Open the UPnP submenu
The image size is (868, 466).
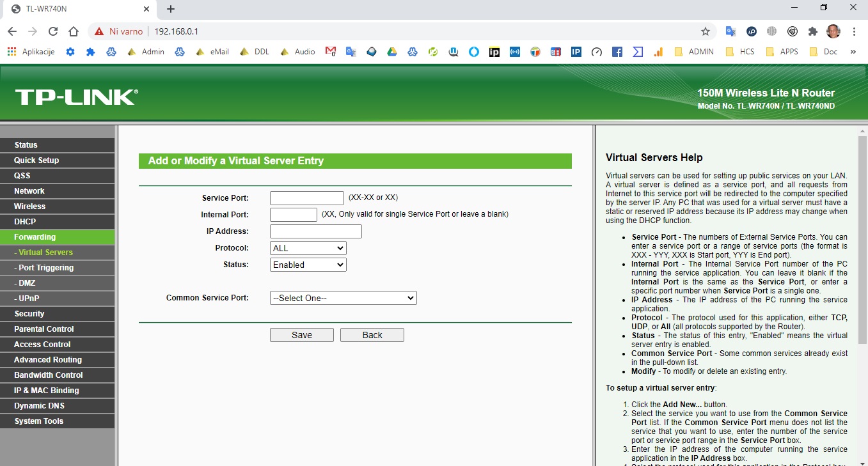click(58, 299)
